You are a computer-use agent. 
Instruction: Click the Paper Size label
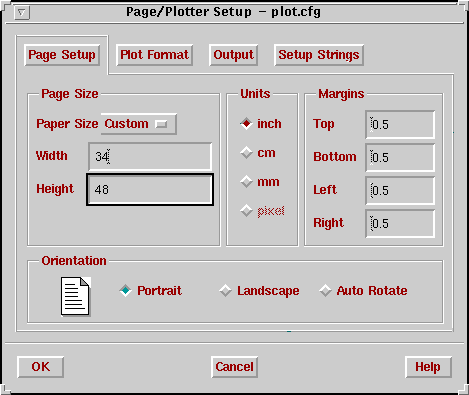coord(67,124)
